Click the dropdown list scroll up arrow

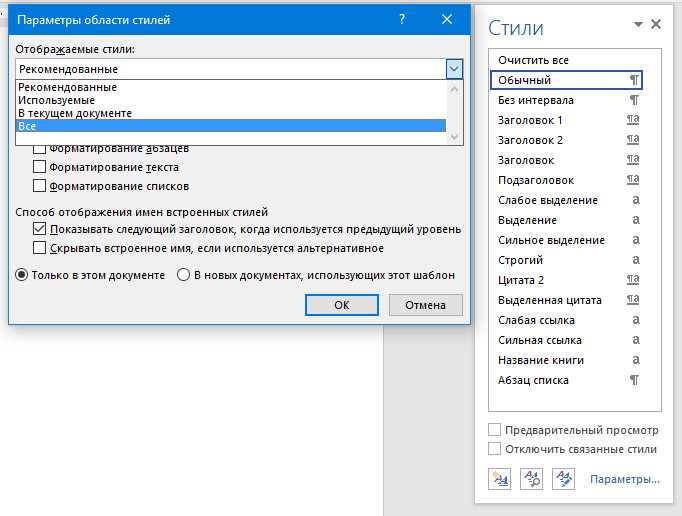pyautogui.click(x=455, y=89)
